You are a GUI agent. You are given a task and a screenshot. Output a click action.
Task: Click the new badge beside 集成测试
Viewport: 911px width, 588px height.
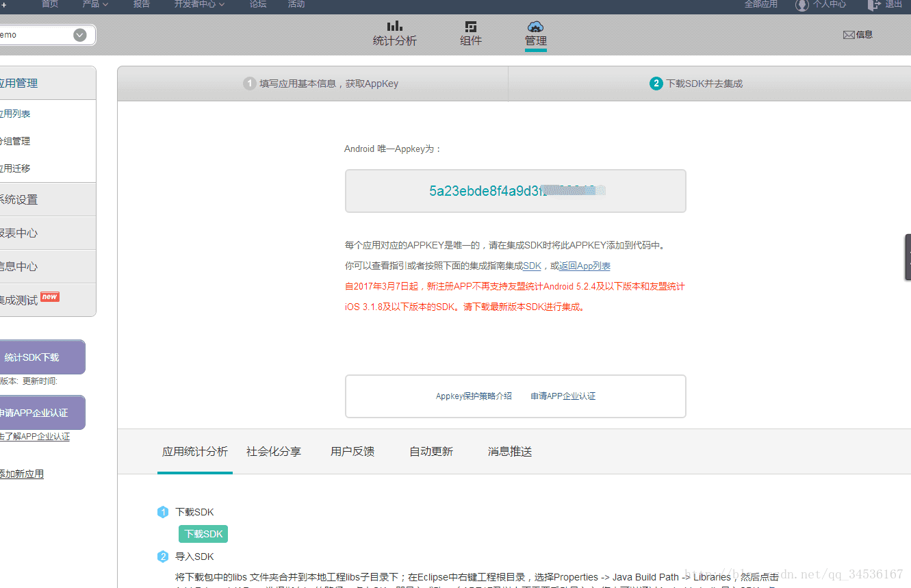pos(50,296)
